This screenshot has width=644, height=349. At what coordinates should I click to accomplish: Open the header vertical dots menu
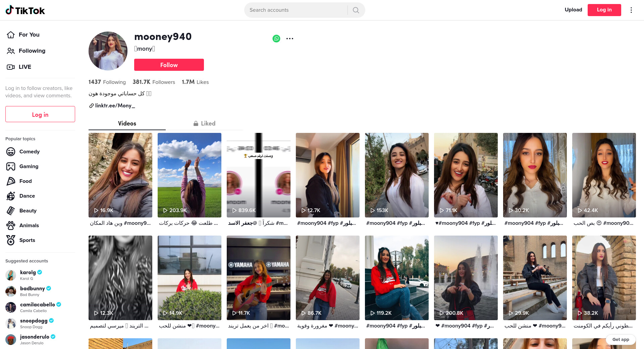click(x=631, y=10)
